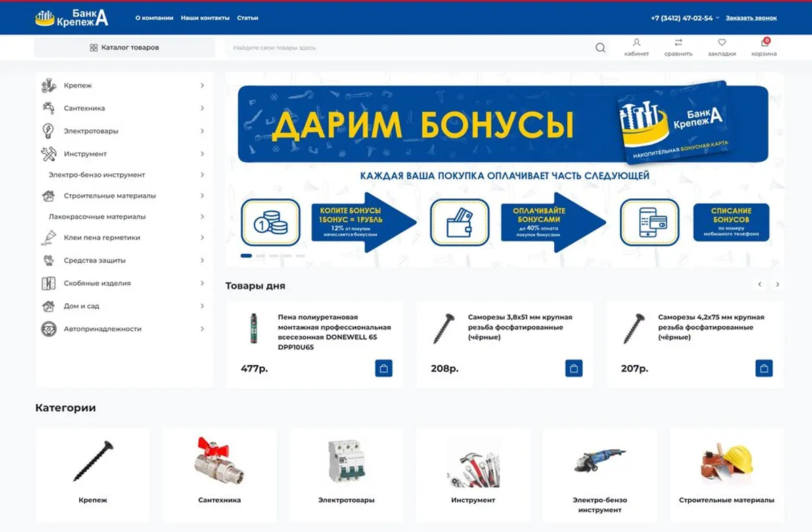812x532 pixels.
Task: Open the Инструмент category card
Action: pos(473,475)
